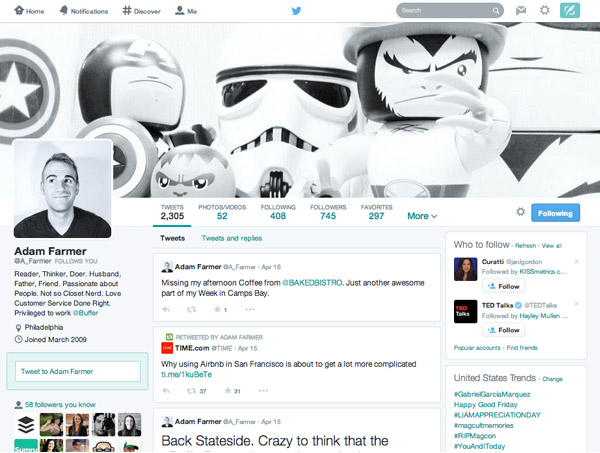Open ti.me/1kuBeTe link

186,374
